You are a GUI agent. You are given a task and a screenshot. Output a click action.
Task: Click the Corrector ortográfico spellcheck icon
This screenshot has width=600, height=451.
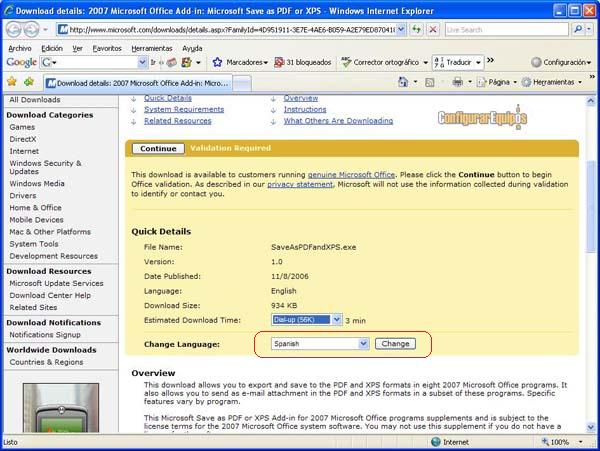346,62
